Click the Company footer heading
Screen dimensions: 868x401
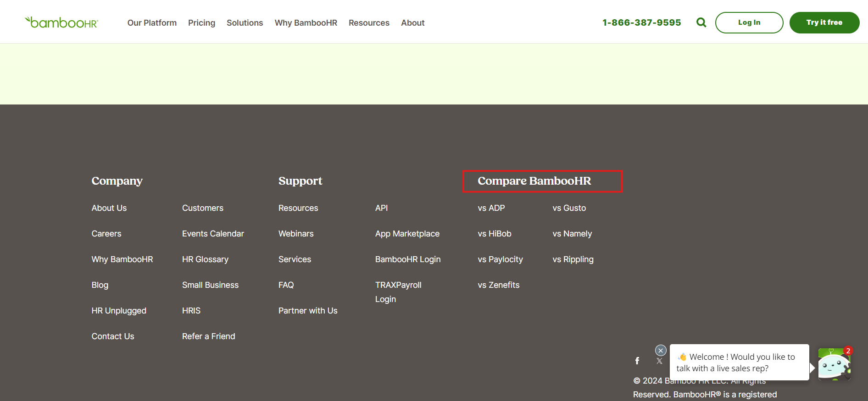pos(117,181)
